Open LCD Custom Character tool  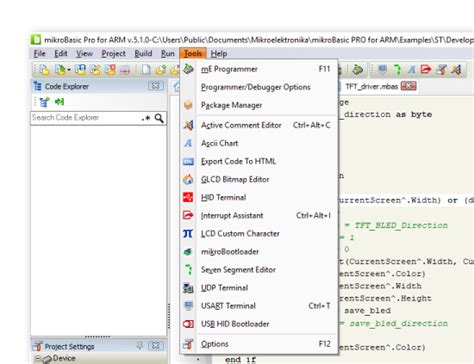click(x=259, y=233)
